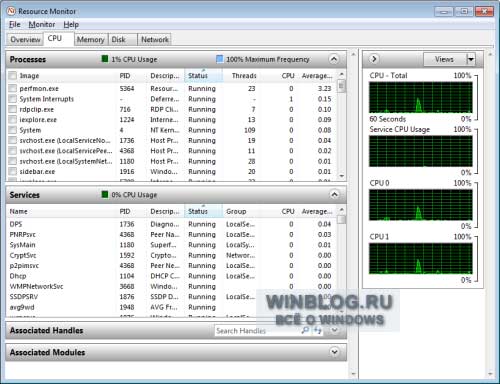The height and width of the screenshot is (384, 500).
Task: Click the Services list scrollbar thumb
Action: [x=341, y=220]
